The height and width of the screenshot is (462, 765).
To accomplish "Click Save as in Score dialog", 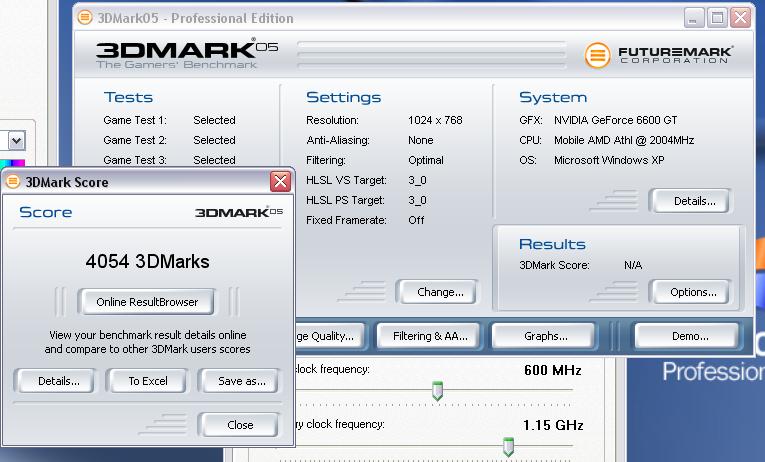I will click(x=240, y=381).
